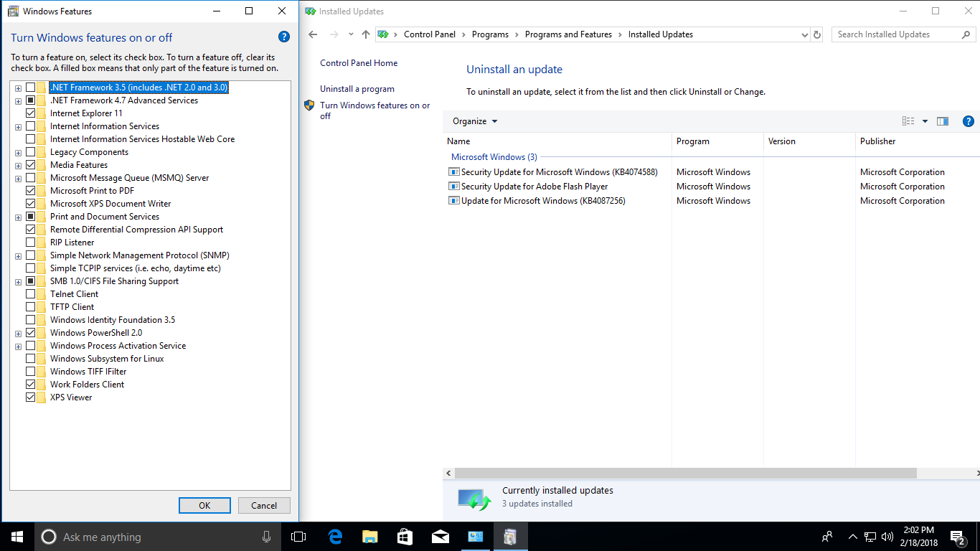Screen dimensions: 980x551
Task: Click Programs and Features breadcrumb
Action: (x=568, y=34)
